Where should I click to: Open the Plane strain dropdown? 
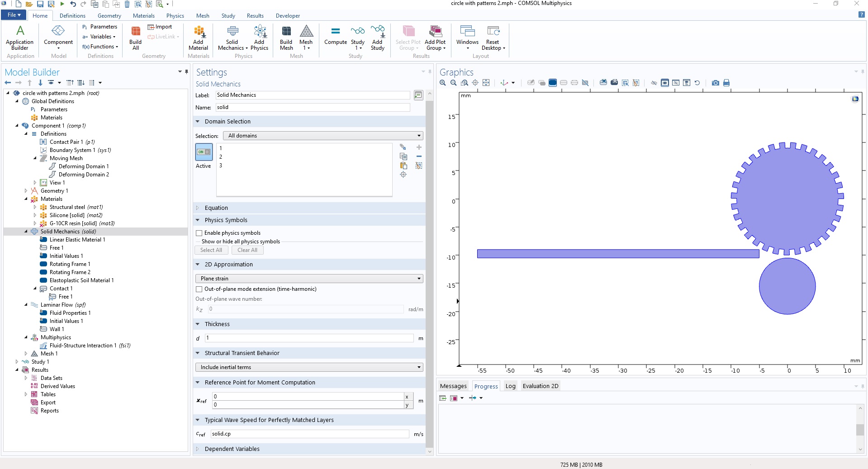click(309, 279)
